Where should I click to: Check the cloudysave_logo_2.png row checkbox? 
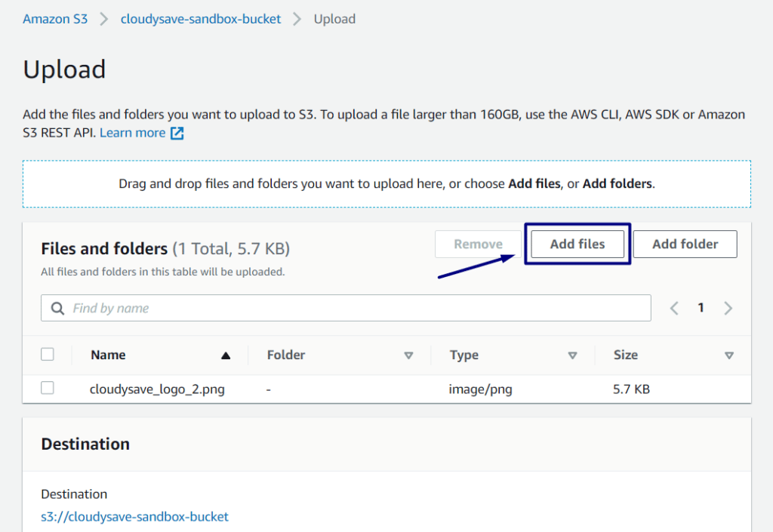[48, 388]
